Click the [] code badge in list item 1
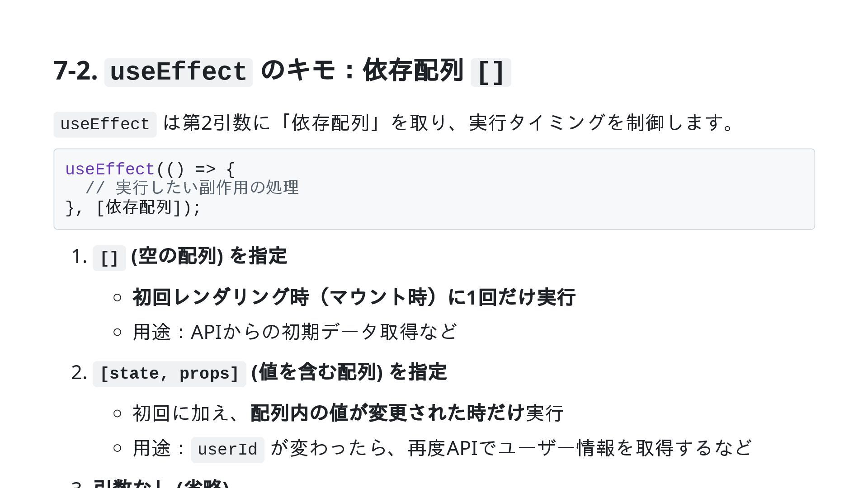The image size is (868, 488). (109, 258)
